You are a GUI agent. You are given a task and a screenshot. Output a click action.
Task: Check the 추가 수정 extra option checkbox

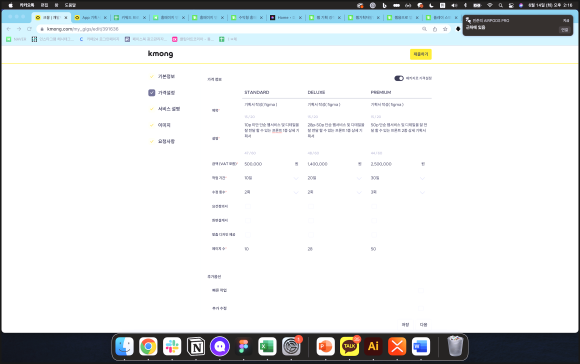click(x=421, y=308)
